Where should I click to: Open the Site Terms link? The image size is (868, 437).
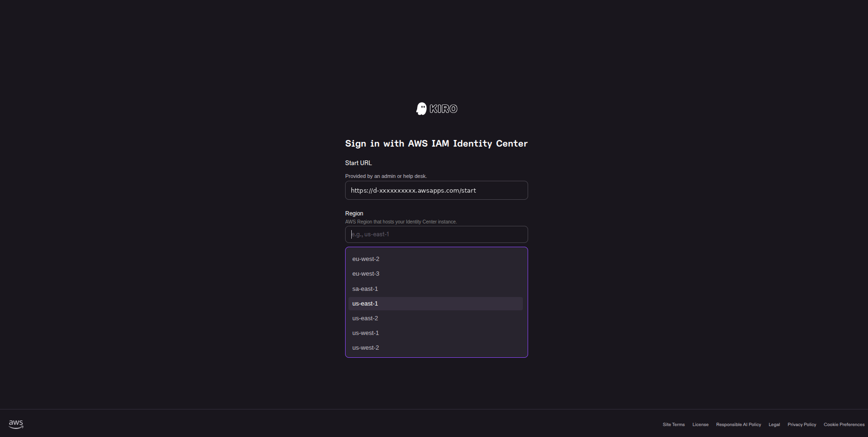(x=674, y=425)
